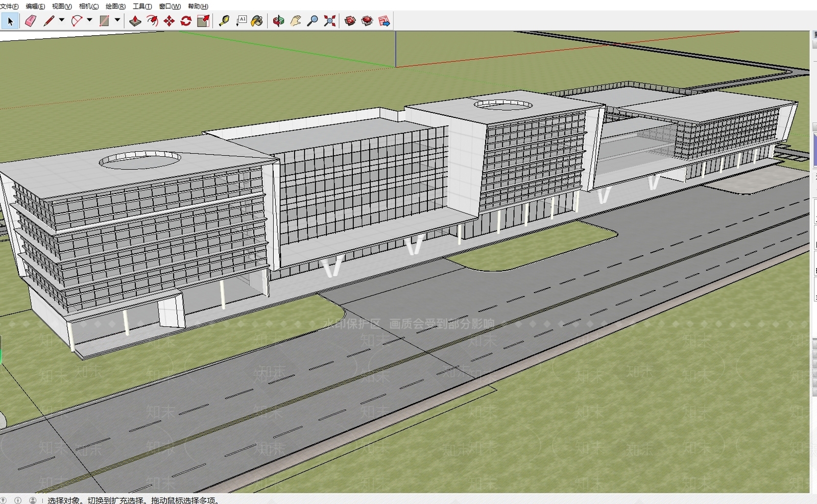817x504 pixels.
Task: Expand the Rectangle tool dropdown arrow
Action: click(x=117, y=20)
